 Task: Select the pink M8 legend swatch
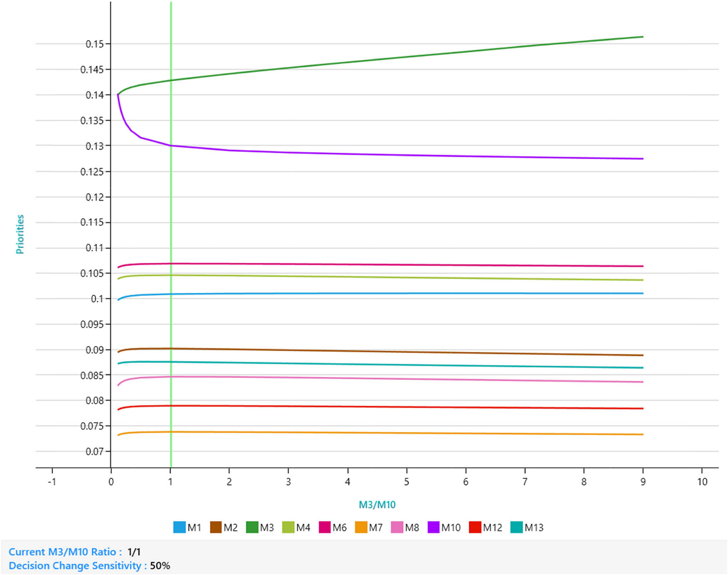pos(397,527)
